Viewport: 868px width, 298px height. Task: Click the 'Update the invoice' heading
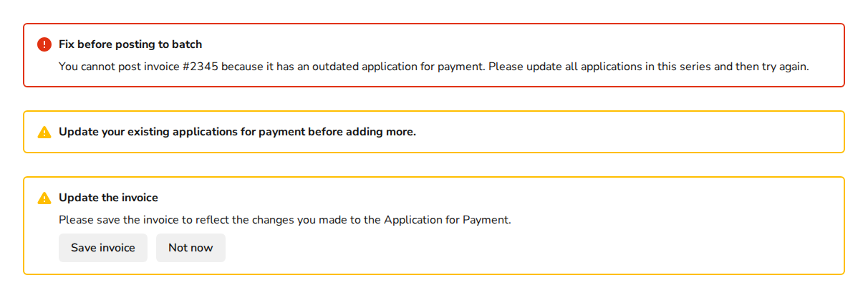[x=108, y=198]
